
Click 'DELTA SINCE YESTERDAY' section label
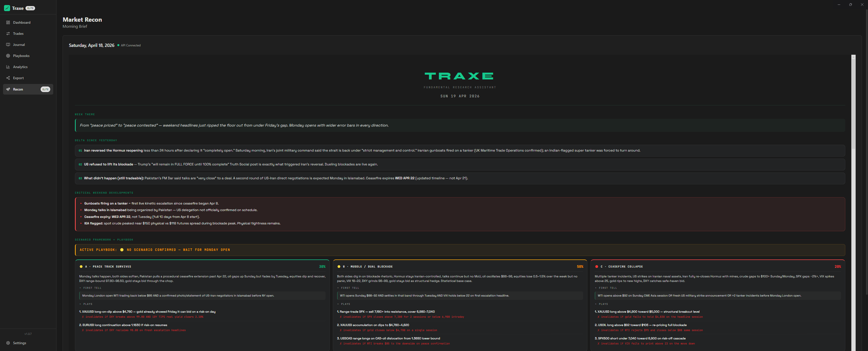click(96, 140)
